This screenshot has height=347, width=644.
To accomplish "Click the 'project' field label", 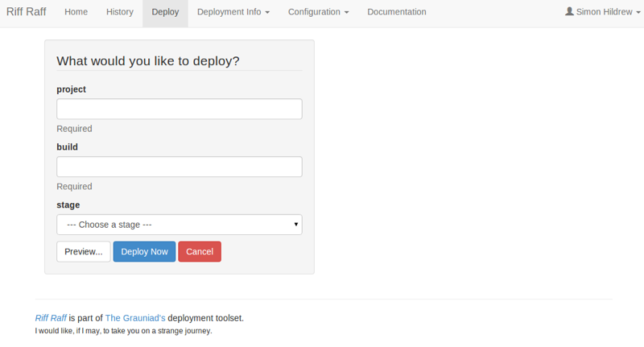I will click(71, 89).
